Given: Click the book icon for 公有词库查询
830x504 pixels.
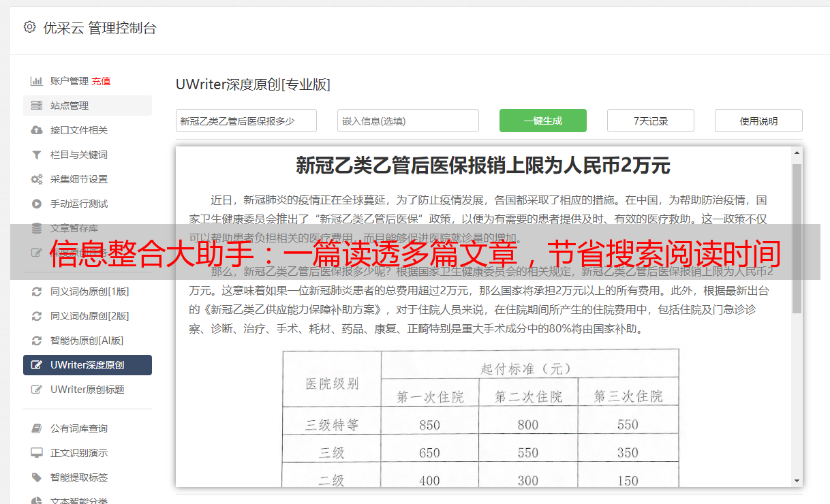Looking at the screenshot, I should [x=37, y=428].
